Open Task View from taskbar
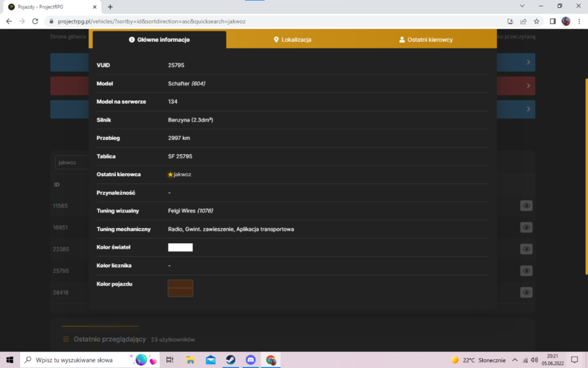 tap(170, 360)
